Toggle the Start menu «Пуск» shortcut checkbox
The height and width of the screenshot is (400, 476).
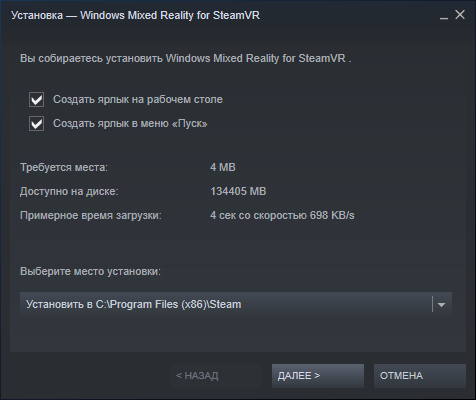[36, 124]
